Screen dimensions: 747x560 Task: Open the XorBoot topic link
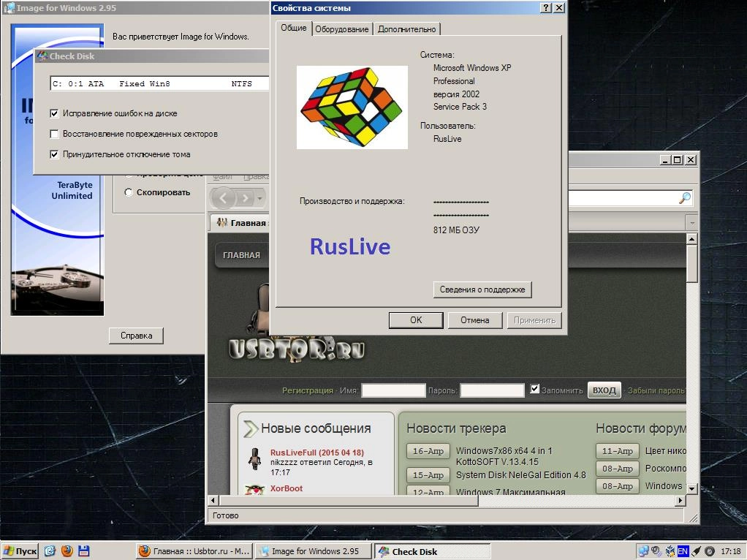287,488
